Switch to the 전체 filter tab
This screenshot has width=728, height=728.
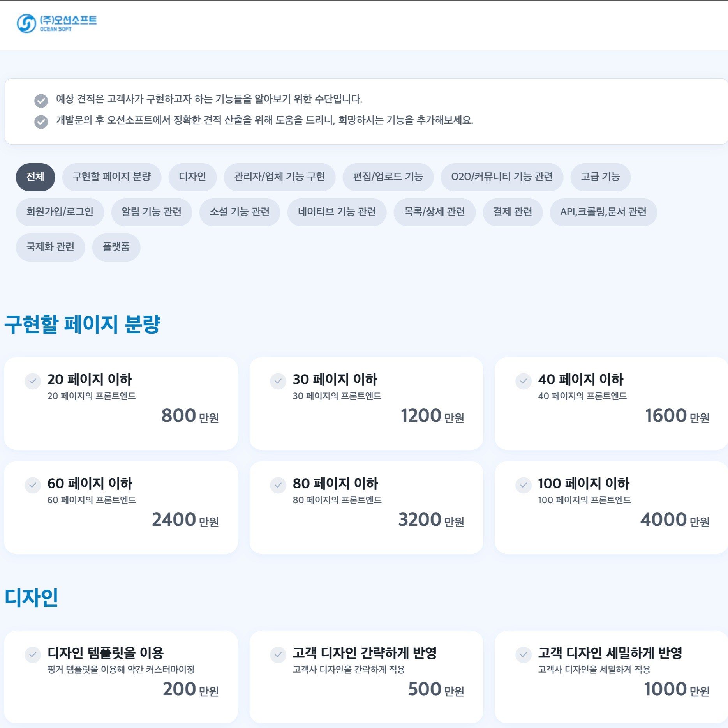[x=35, y=177]
